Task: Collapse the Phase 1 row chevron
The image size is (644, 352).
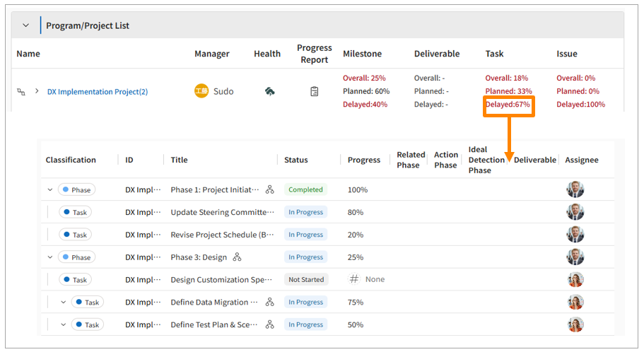Action: (x=50, y=189)
